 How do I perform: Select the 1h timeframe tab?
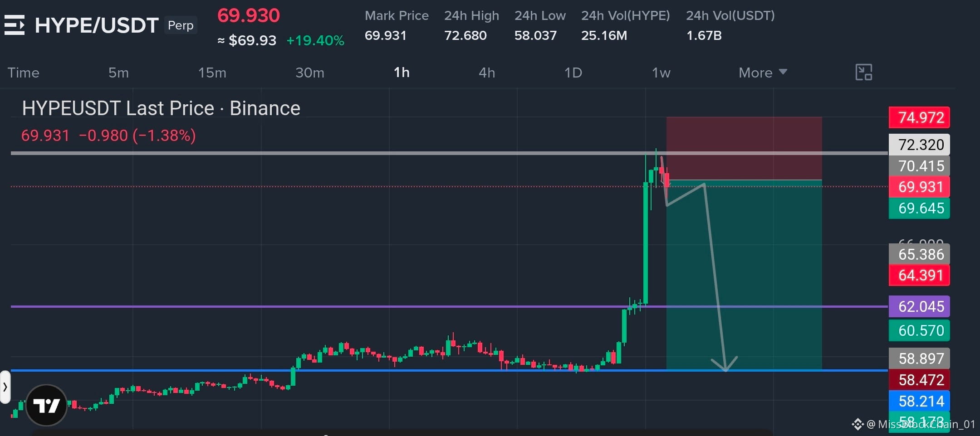pos(402,73)
